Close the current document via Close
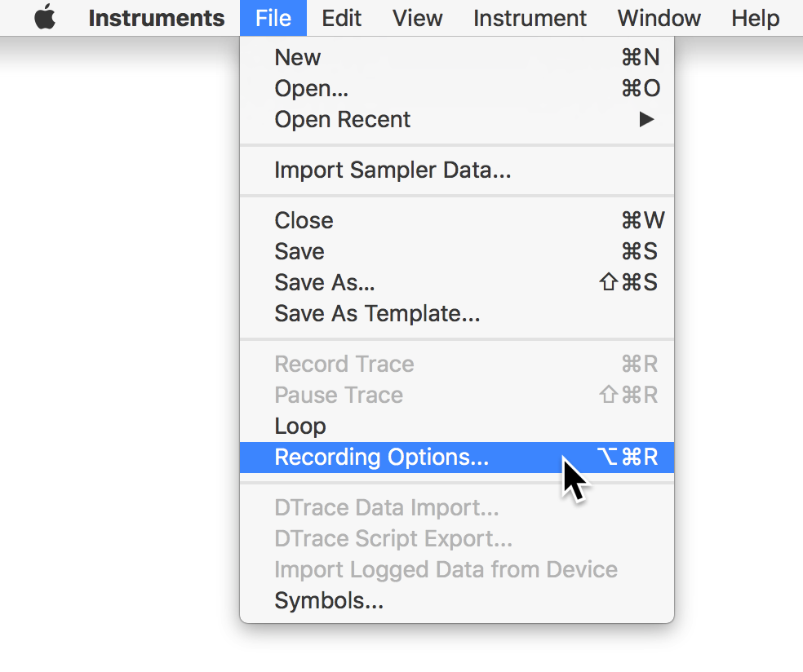 pyautogui.click(x=304, y=220)
